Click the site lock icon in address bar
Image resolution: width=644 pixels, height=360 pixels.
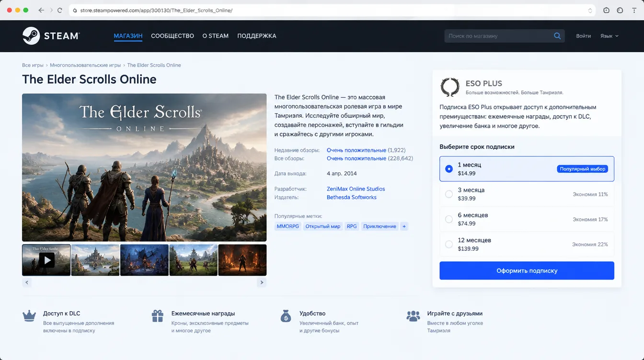pyautogui.click(x=75, y=10)
